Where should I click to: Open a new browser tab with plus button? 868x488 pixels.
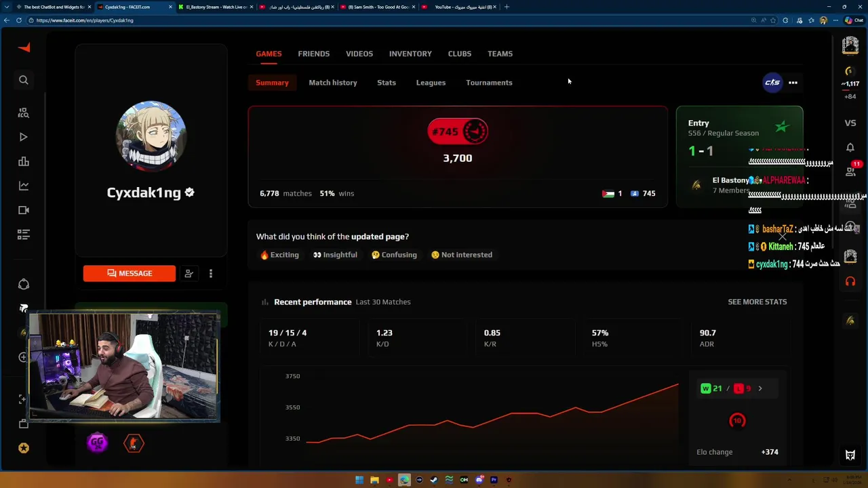[x=507, y=7]
